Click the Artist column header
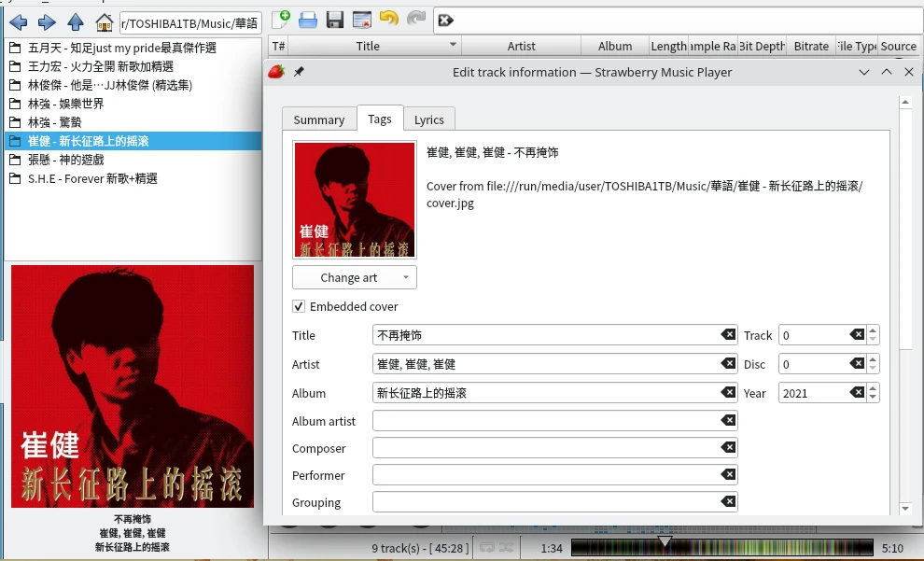This screenshot has height=561, width=924. point(521,46)
